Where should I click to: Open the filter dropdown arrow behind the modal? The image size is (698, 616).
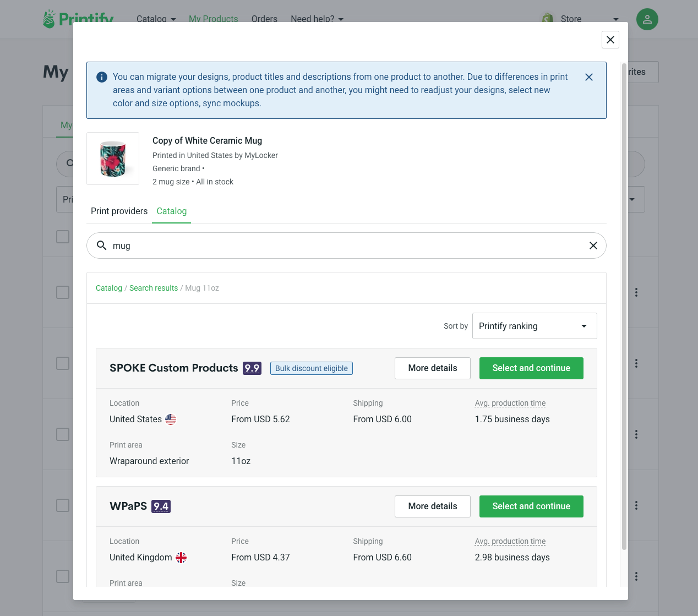[x=632, y=199]
